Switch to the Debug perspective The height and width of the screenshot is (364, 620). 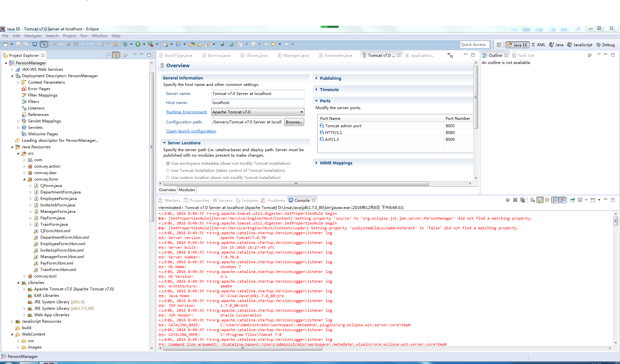tap(605, 45)
